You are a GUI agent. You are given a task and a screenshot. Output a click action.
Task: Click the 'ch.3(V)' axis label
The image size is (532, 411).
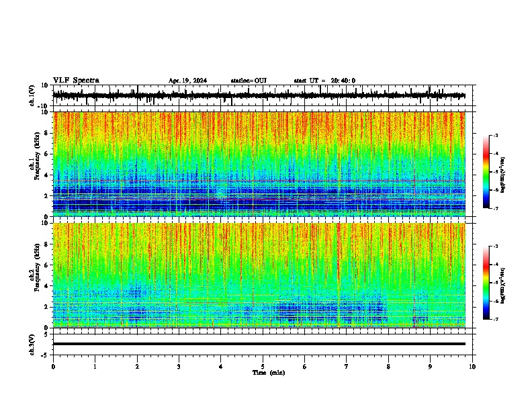pyautogui.click(x=32, y=345)
